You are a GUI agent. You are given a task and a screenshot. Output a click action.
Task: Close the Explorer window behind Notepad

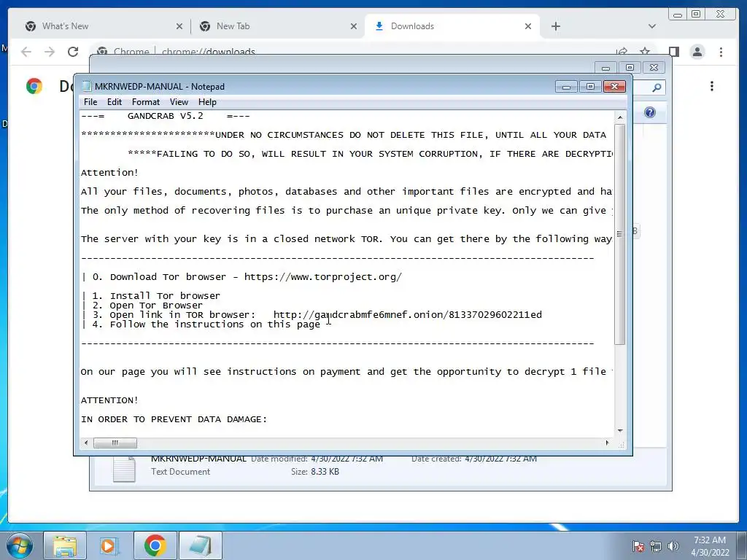[x=654, y=68]
